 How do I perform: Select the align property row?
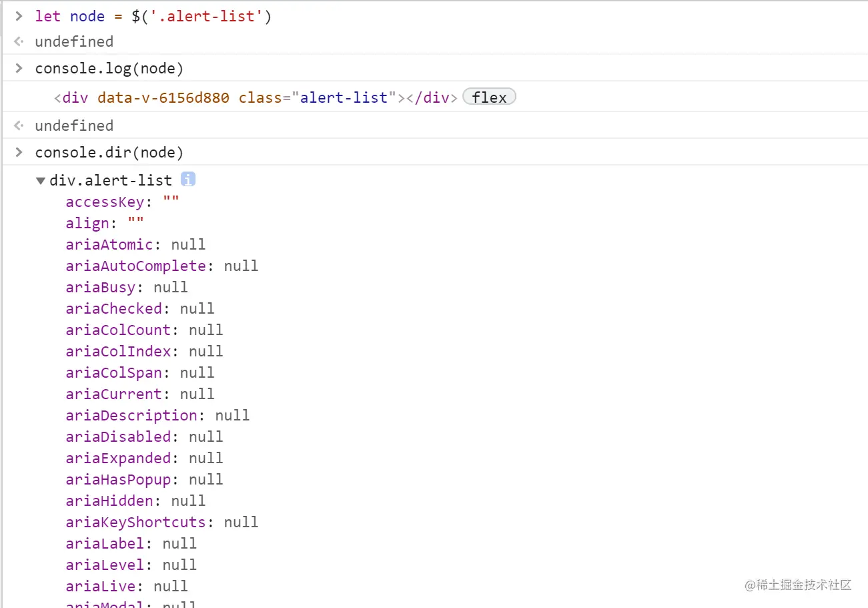click(105, 223)
